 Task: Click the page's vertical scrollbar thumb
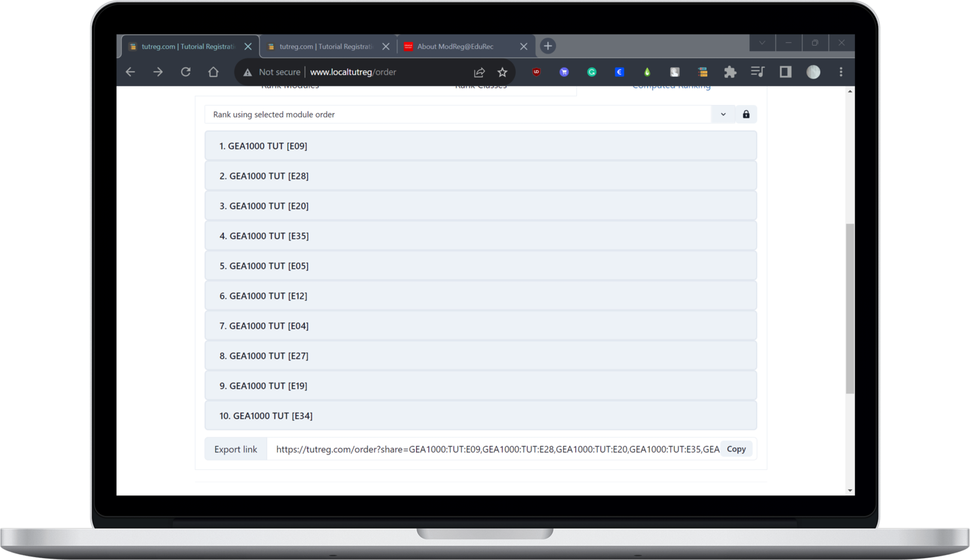[850, 308]
